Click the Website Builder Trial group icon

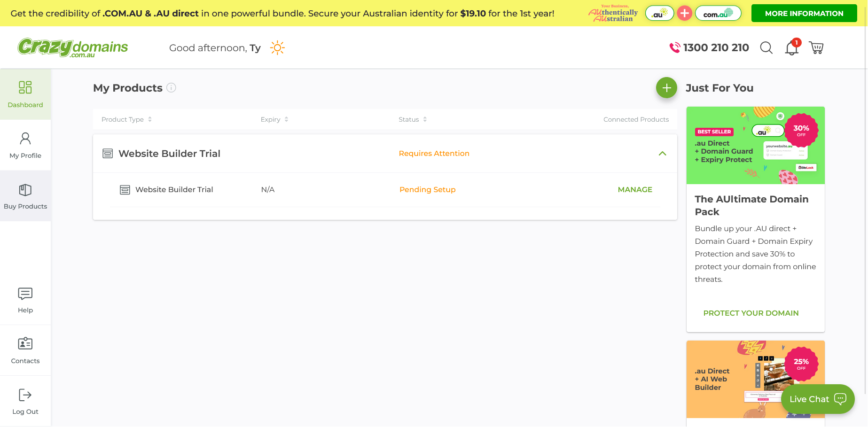click(108, 154)
